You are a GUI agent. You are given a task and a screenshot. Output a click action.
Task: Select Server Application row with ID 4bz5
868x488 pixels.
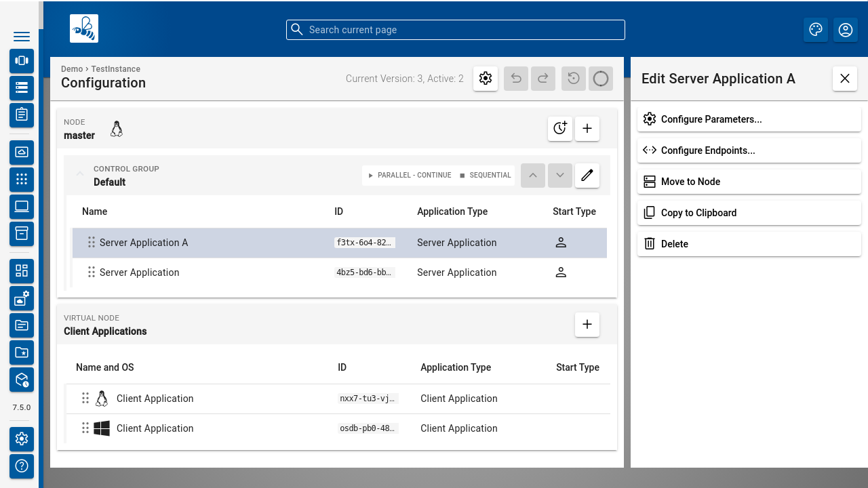pyautogui.click(x=340, y=272)
